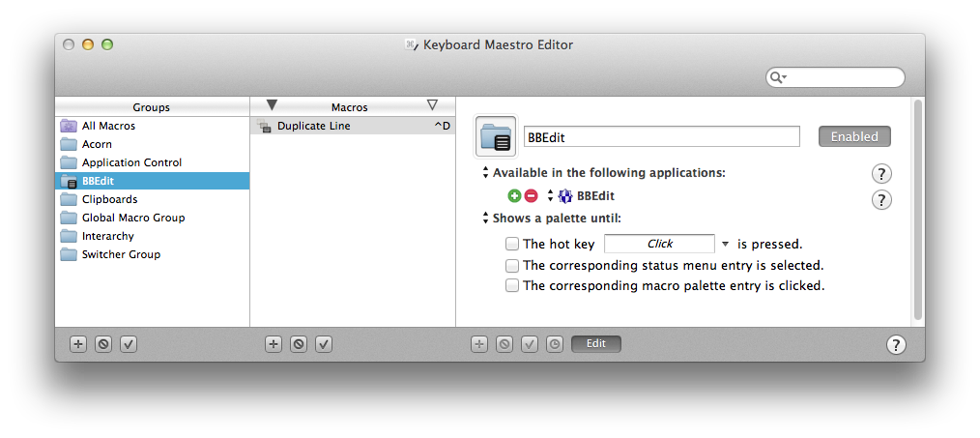Select the Interarchy group
Viewport: 980px width, 438px height.
152,236
